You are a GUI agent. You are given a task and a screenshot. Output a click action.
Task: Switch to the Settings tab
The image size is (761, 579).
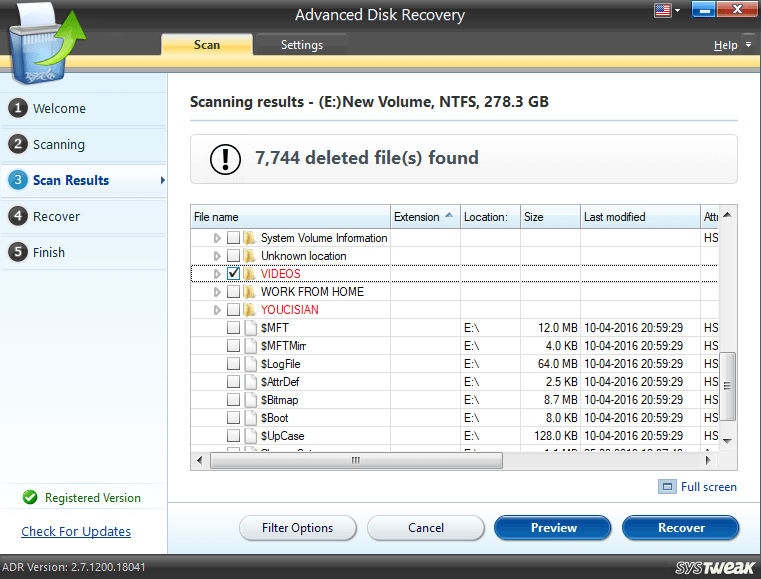point(301,45)
